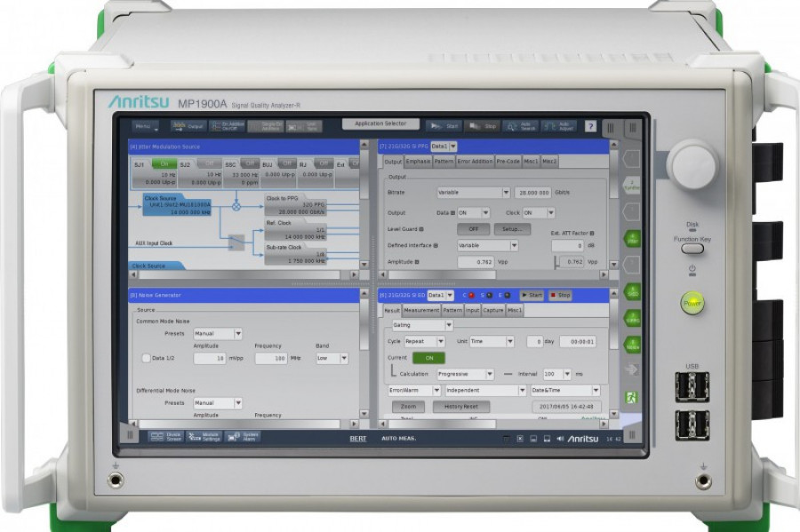Click the Amplitude 0.762 input field
The height and width of the screenshot is (532, 800).
[476, 262]
